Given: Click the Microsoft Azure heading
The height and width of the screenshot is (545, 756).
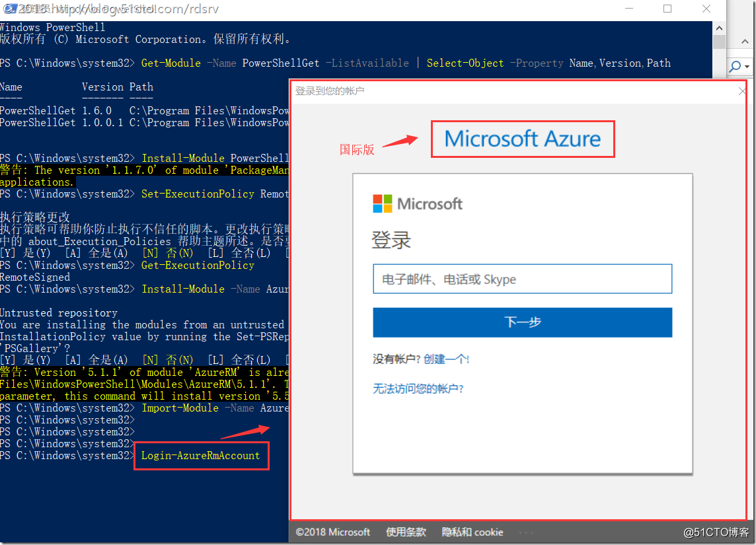Looking at the screenshot, I should point(523,139).
